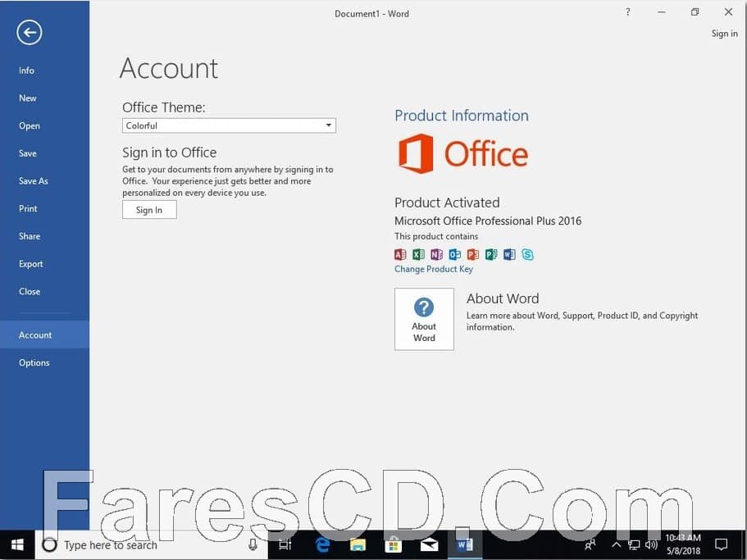Open File Explorer from the taskbar
Image resolution: width=747 pixels, height=560 pixels.
click(358, 544)
